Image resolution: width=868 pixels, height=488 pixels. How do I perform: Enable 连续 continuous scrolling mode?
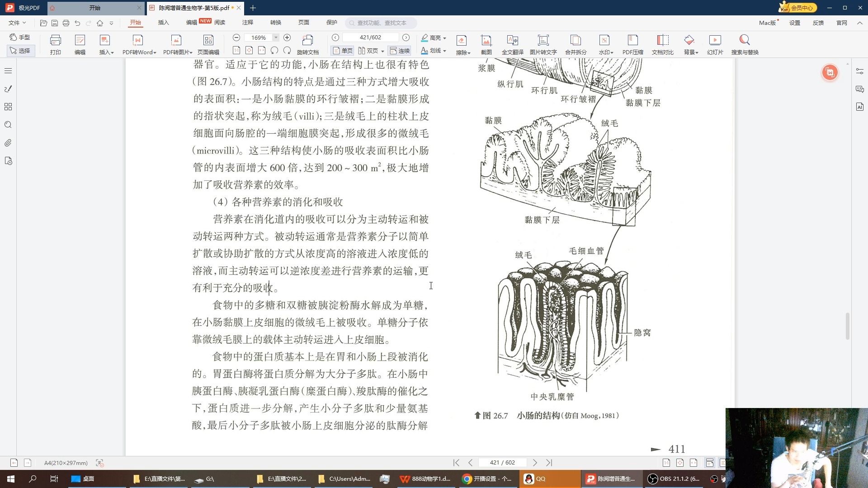pos(400,51)
